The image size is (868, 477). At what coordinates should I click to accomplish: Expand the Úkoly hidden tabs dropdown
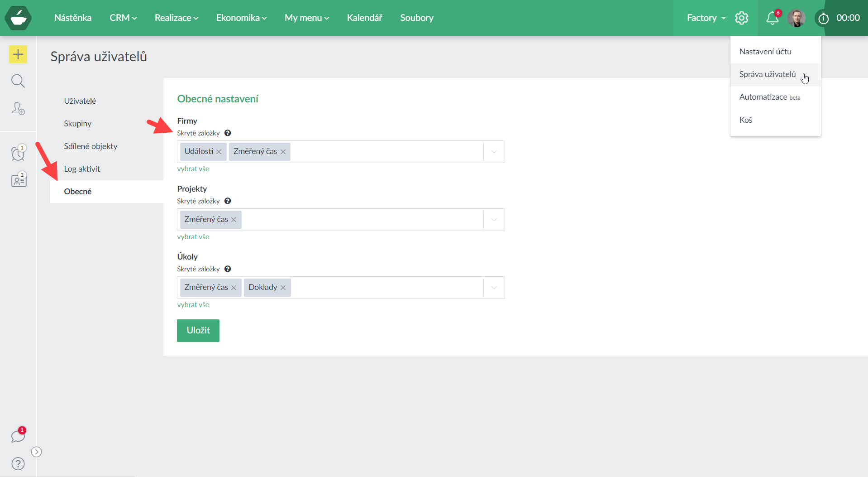tap(494, 288)
